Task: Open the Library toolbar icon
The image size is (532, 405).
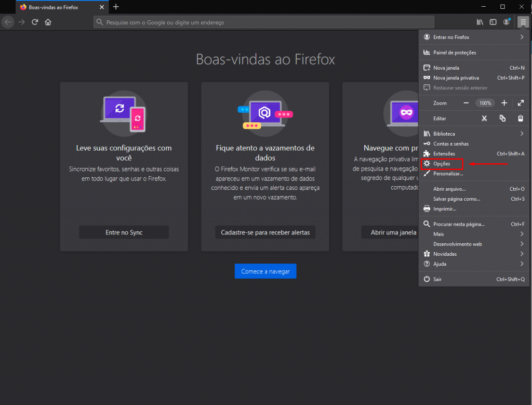Action: 480,22
